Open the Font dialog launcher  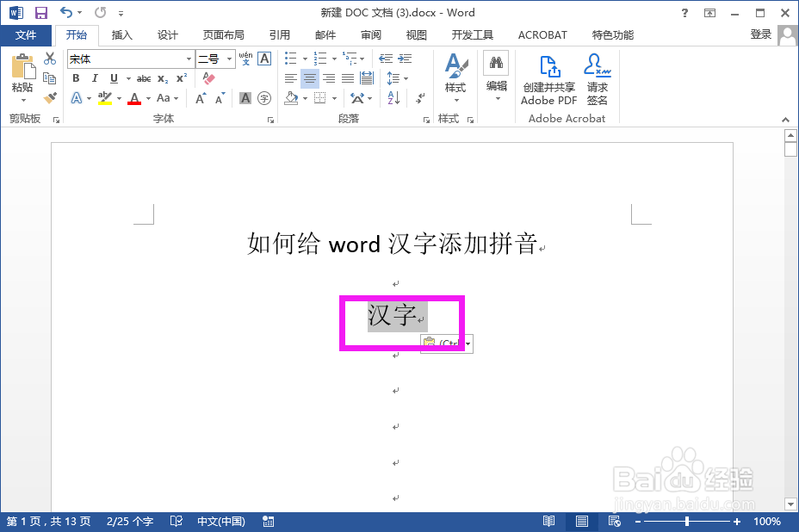(270, 121)
